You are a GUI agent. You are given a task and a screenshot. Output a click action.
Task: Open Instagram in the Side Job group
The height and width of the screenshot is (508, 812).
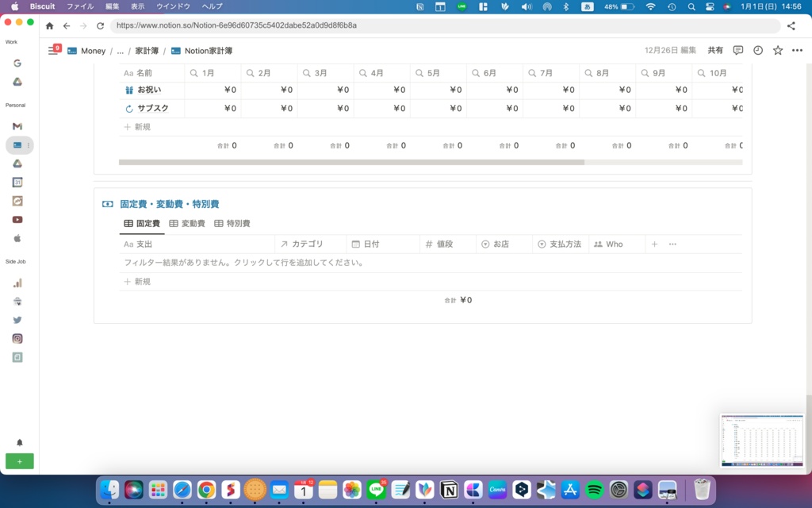tap(17, 338)
